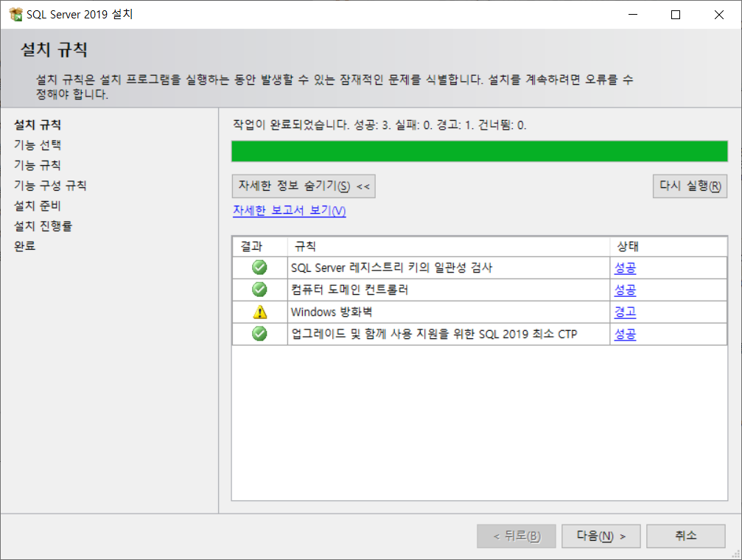Click the green rule check progress bar
The image size is (742, 560).
pyautogui.click(x=480, y=152)
